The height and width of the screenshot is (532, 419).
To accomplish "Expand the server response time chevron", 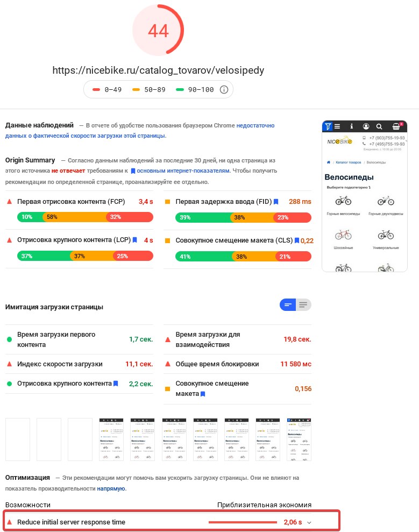I will coord(309,522).
